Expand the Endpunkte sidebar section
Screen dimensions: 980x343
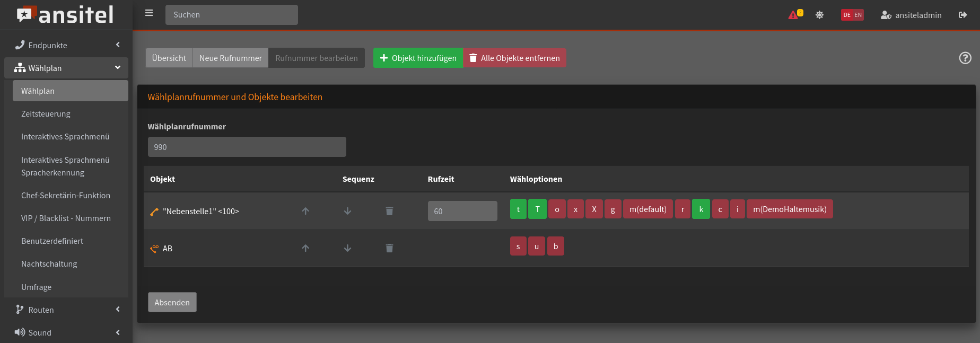click(66, 45)
